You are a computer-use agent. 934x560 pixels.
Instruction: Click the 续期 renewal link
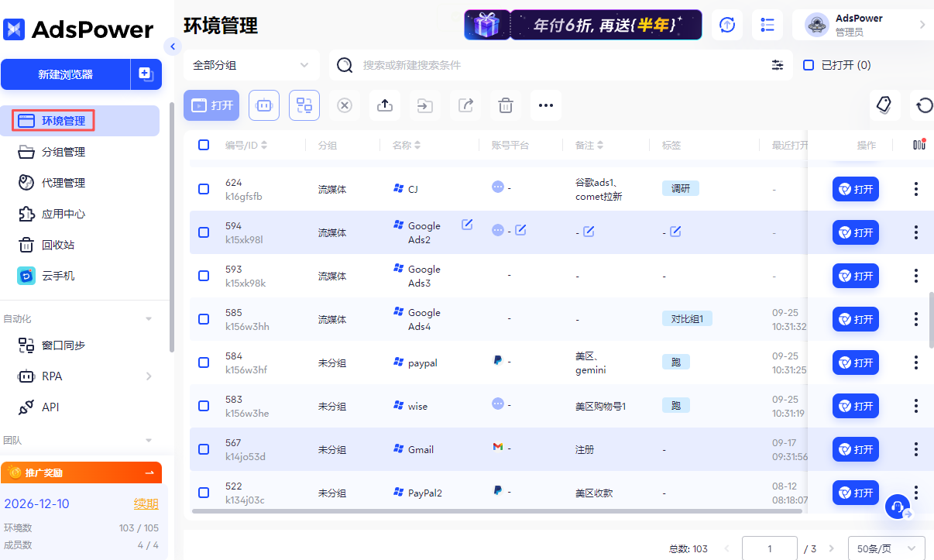(x=146, y=503)
